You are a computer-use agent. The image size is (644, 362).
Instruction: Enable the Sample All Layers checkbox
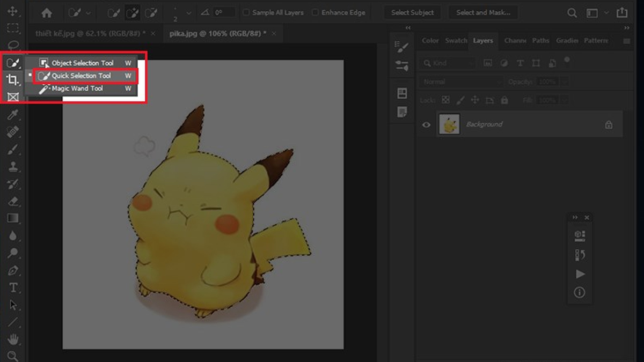pyautogui.click(x=246, y=12)
